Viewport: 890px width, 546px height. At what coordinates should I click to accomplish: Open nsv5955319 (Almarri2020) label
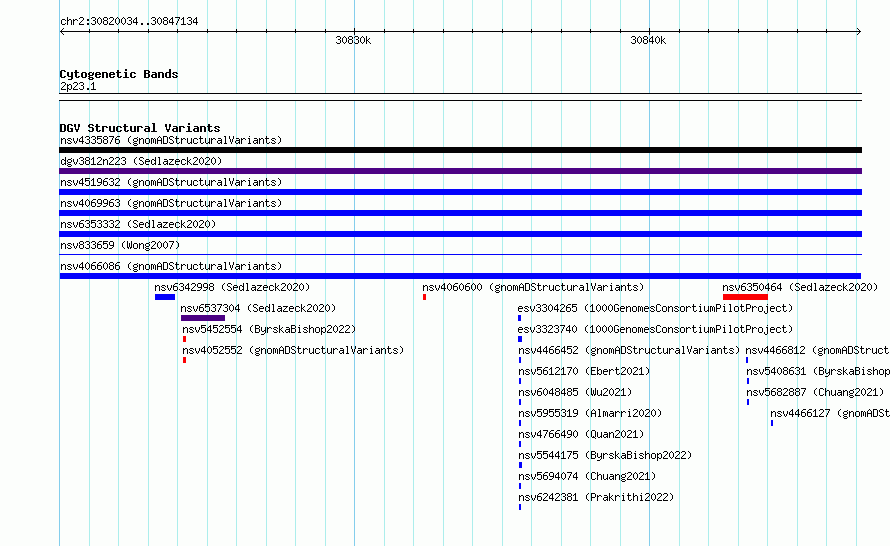(x=590, y=413)
